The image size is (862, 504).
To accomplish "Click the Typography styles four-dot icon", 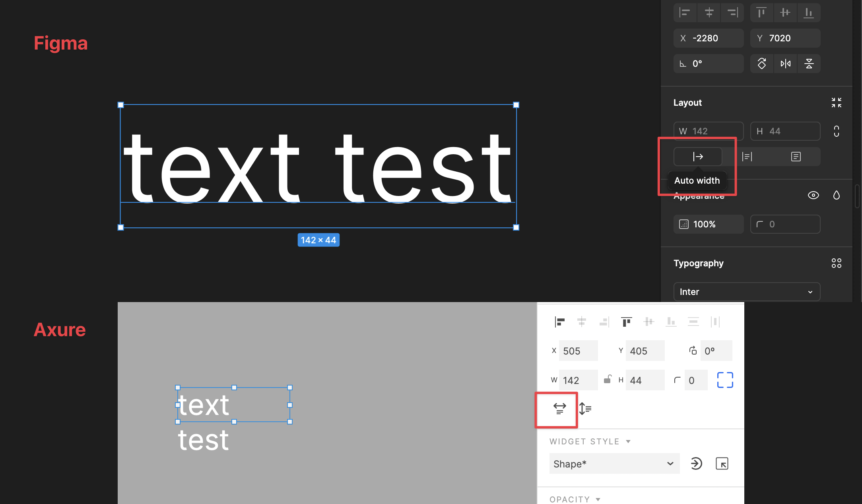I will (836, 263).
